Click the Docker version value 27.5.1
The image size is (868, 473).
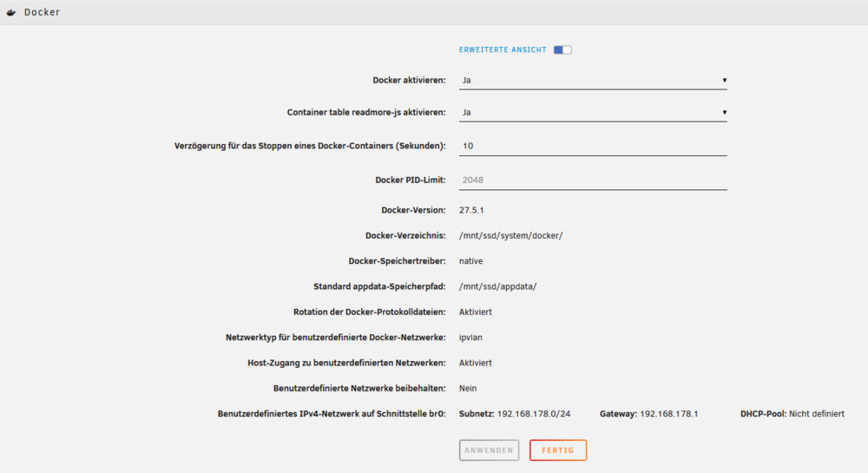(x=471, y=210)
